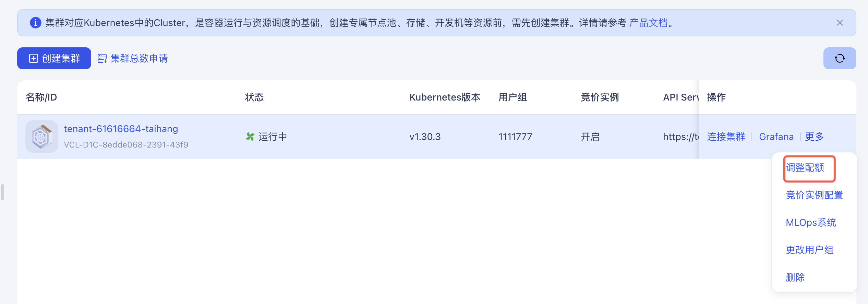Click 删除 to delete the cluster
Image resolution: width=868 pixels, height=304 pixels.
tap(795, 278)
